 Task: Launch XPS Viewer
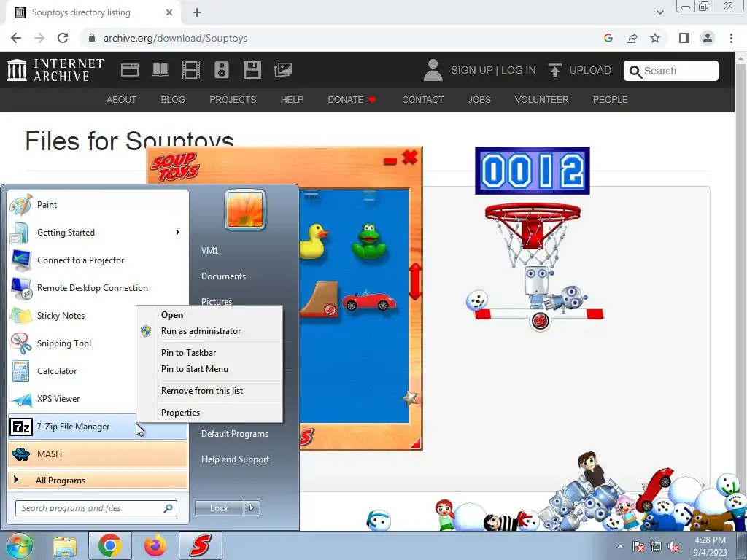tap(71, 399)
